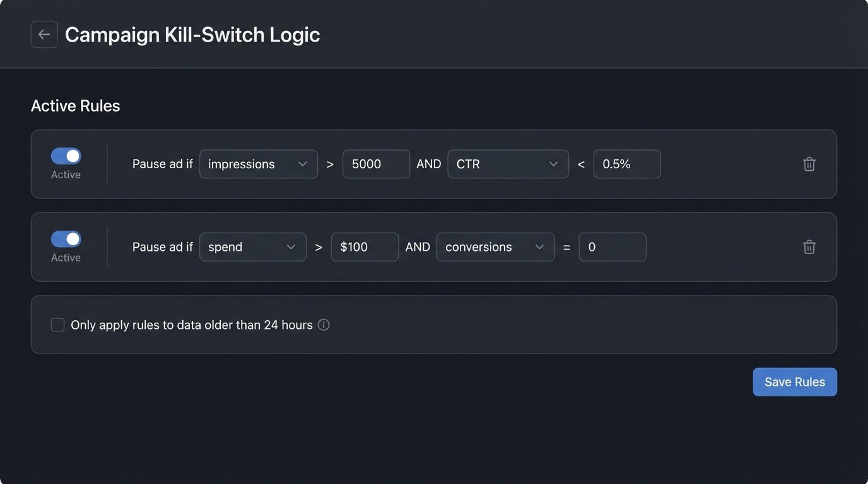Enable 'Only apply rules to data older than 24 hours'
This screenshot has height=484, width=868.
(x=57, y=324)
